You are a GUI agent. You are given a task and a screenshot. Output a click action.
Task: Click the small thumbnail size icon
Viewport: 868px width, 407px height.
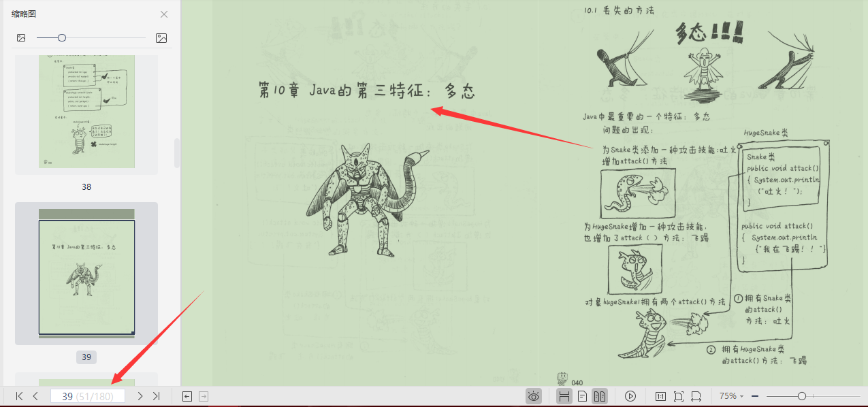21,38
